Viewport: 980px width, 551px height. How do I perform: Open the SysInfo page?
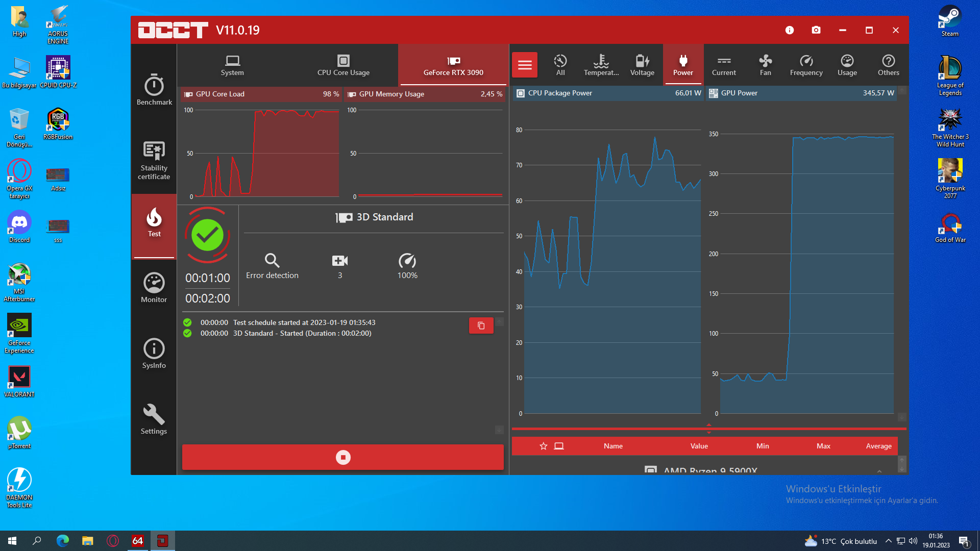pos(154,354)
